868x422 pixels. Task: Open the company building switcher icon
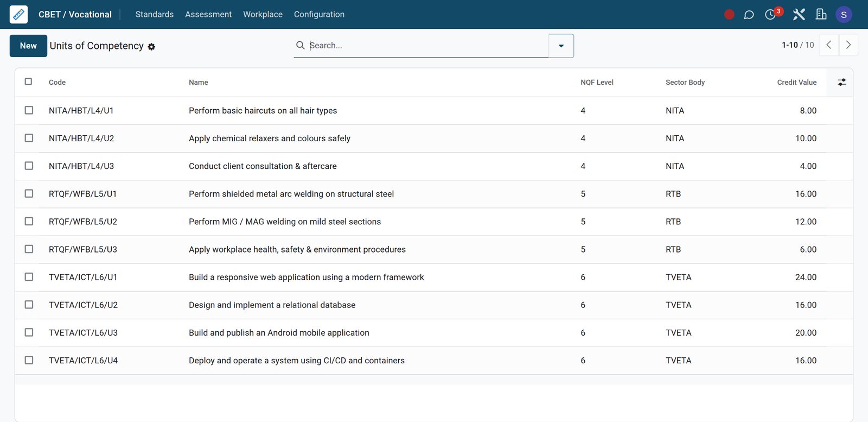[821, 15]
